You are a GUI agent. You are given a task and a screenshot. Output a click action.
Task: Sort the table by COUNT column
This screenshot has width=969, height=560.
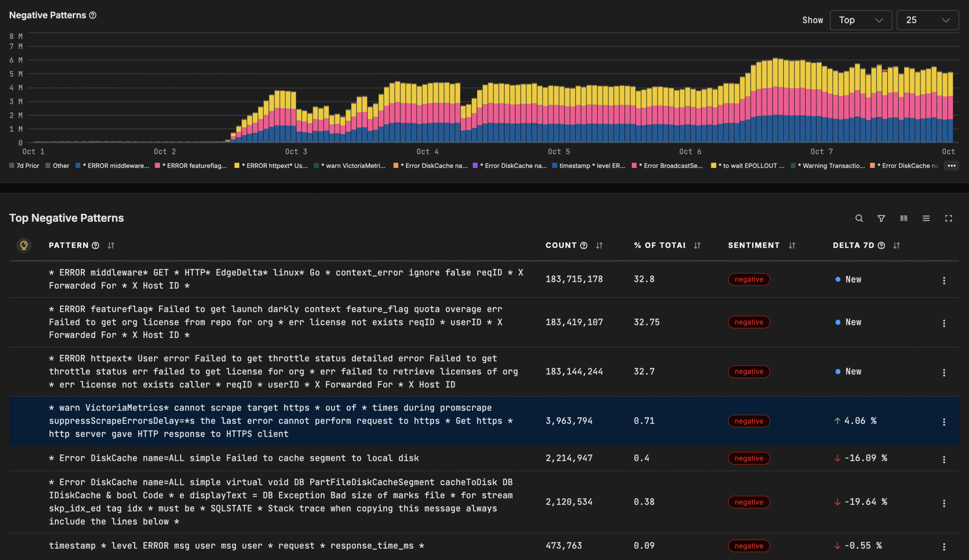(599, 245)
